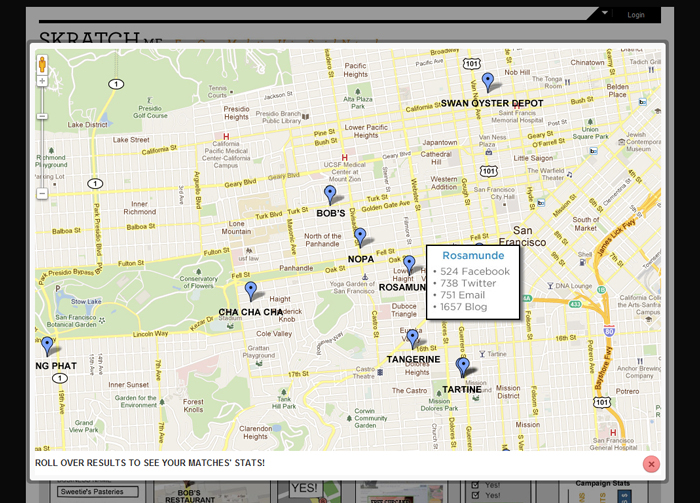Click the BOB'S marker label
Image resolution: width=700 pixels, height=503 pixels.
(331, 213)
